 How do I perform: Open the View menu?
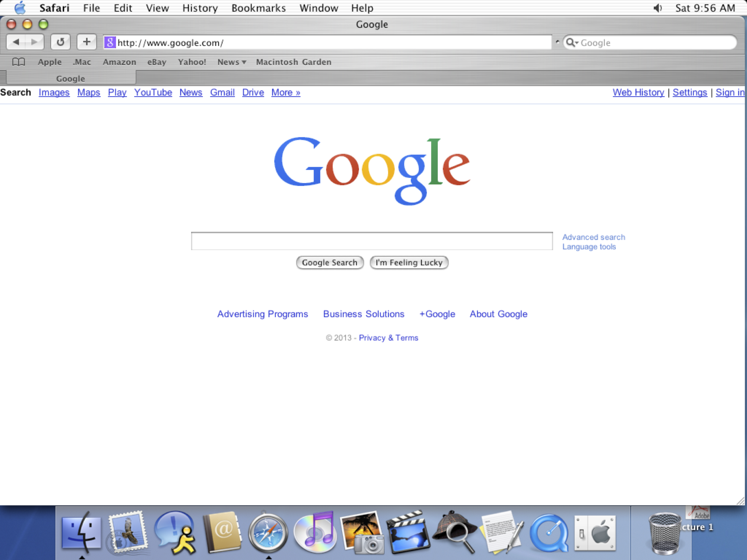tap(157, 8)
